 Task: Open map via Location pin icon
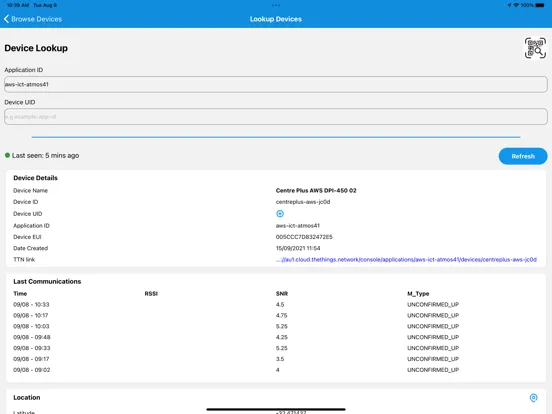coord(533,397)
